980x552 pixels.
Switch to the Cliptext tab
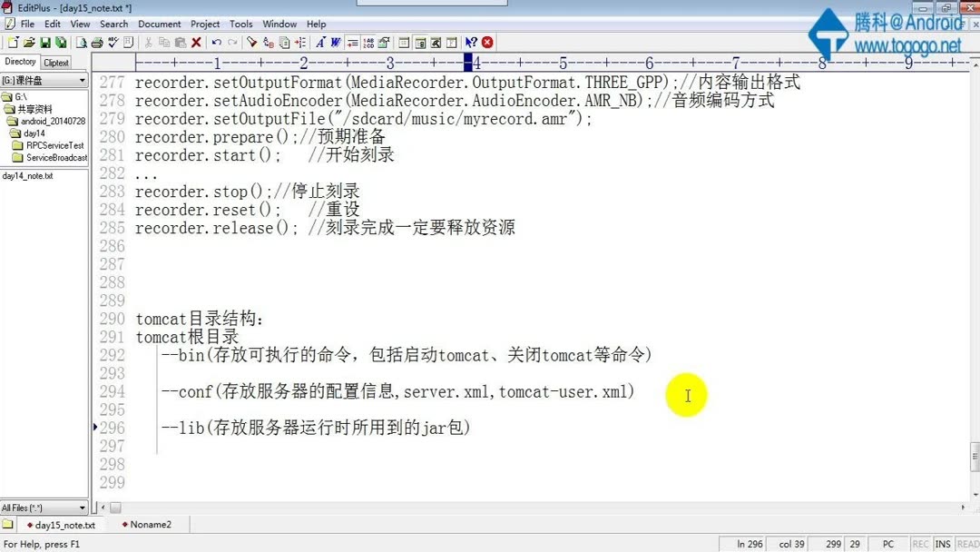(56, 62)
